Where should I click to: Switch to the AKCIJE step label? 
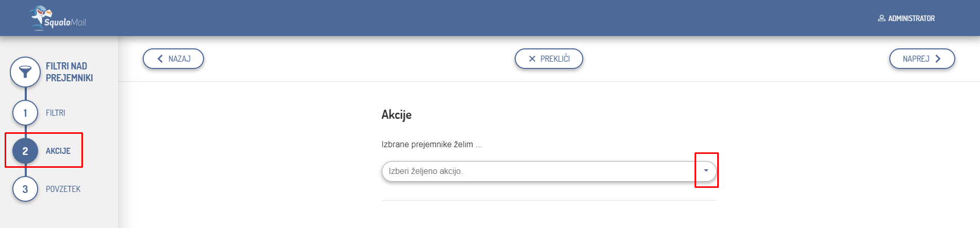(58, 151)
